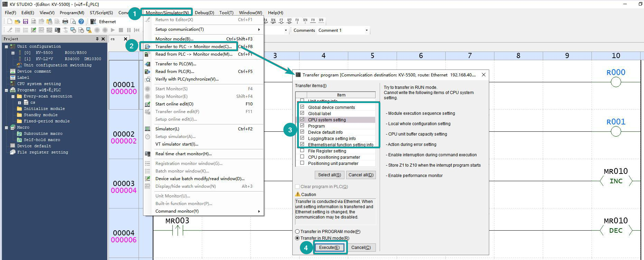Select Verify with PLC/synchronize
Image resolution: width=644 pixels, height=260 pixels.
[x=204, y=79]
